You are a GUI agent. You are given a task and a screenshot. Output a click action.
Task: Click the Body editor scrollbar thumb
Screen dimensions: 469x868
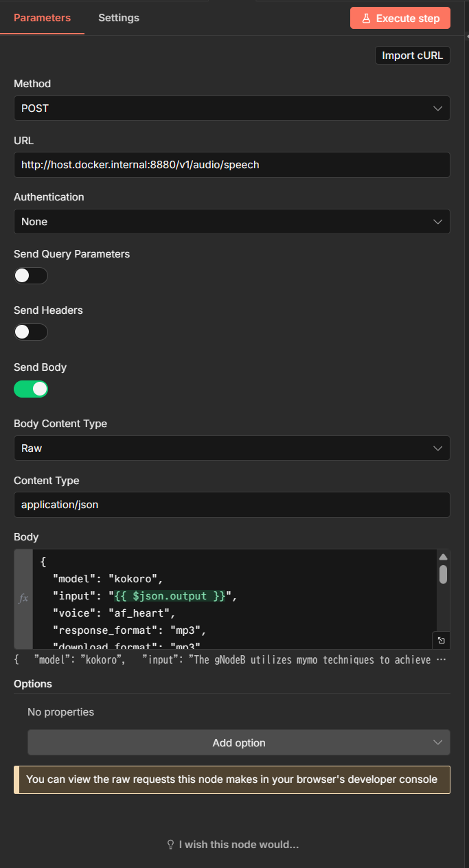click(x=443, y=574)
